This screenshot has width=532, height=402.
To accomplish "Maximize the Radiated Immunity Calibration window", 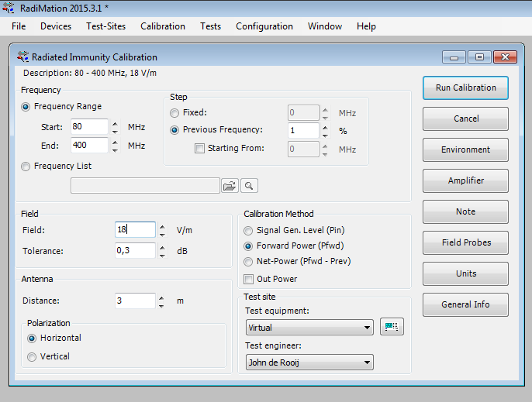I will (x=479, y=57).
